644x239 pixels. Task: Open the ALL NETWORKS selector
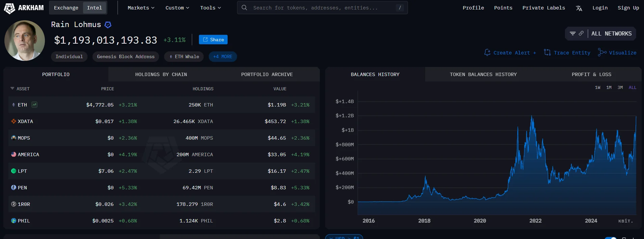click(611, 33)
